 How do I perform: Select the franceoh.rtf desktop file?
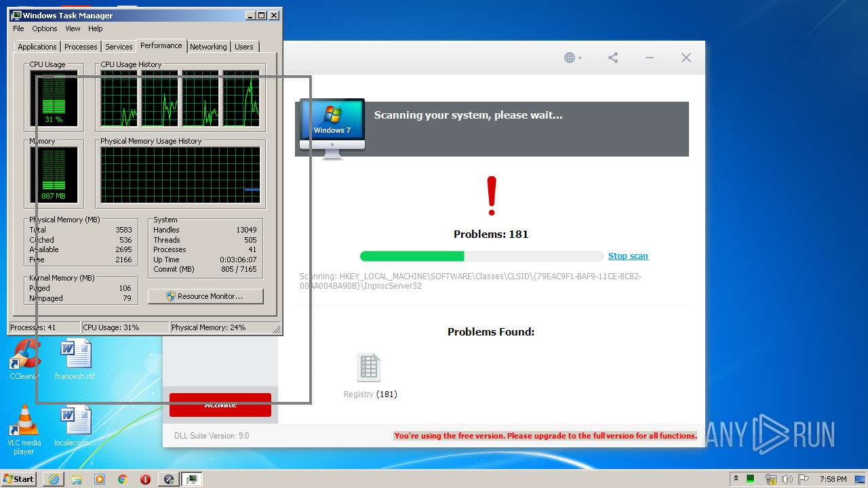point(75,360)
